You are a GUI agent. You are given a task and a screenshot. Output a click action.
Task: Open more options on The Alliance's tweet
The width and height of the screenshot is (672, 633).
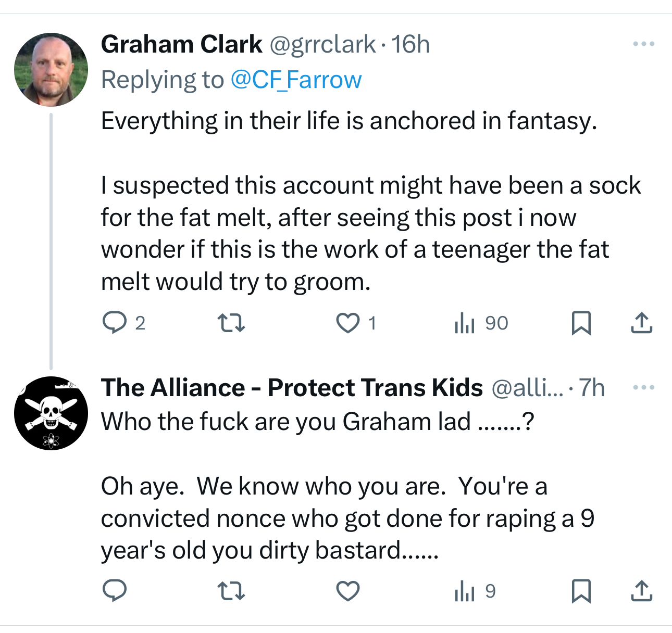click(x=643, y=388)
